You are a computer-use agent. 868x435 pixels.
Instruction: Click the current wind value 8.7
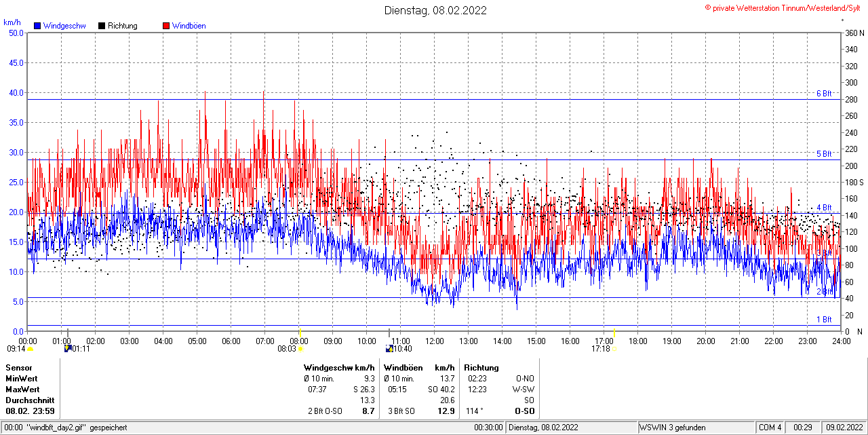tap(368, 411)
